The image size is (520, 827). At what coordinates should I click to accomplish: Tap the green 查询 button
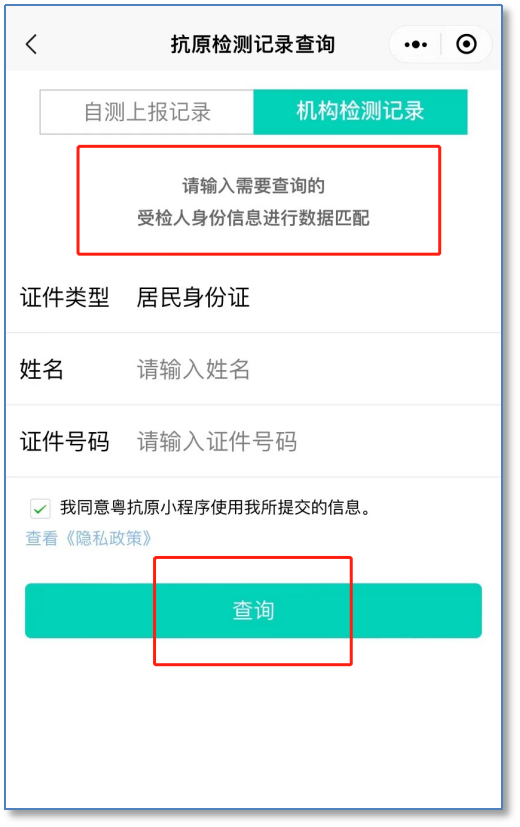[x=253, y=610]
